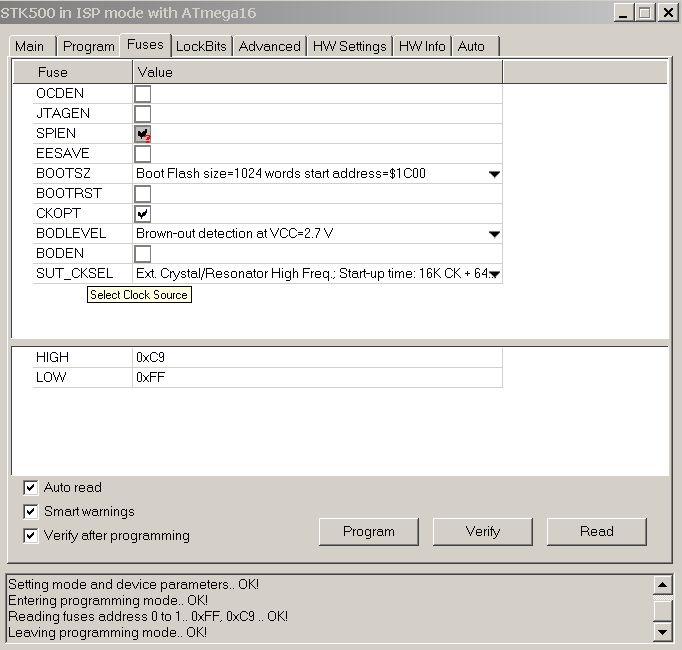This screenshot has height=650, width=682.
Task: Open the BODLEVEL brown-out level dropdown
Action: click(x=494, y=234)
